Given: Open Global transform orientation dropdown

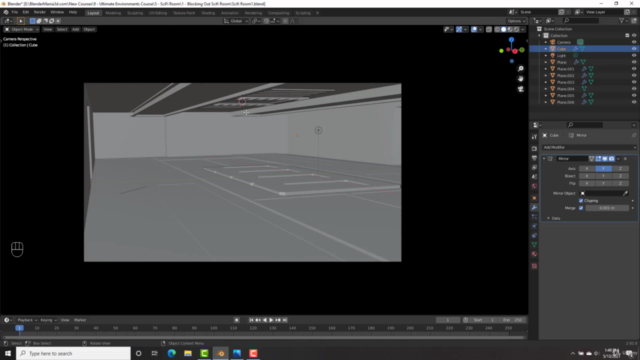Looking at the screenshot, I should click(x=236, y=21).
